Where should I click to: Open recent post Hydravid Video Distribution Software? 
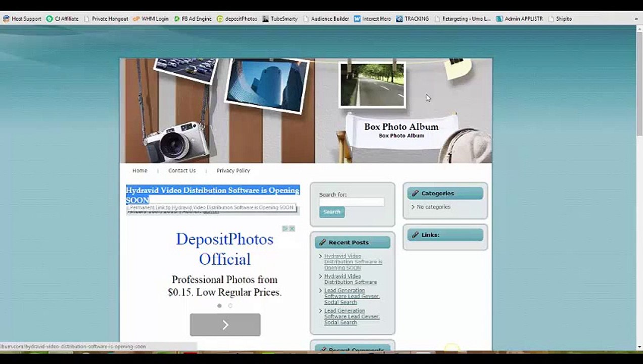[x=350, y=279]
